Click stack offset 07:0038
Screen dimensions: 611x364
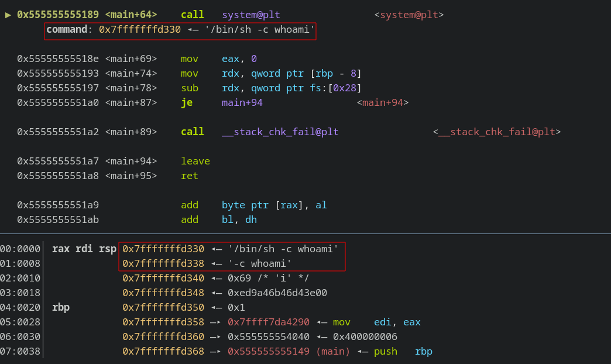20,352
